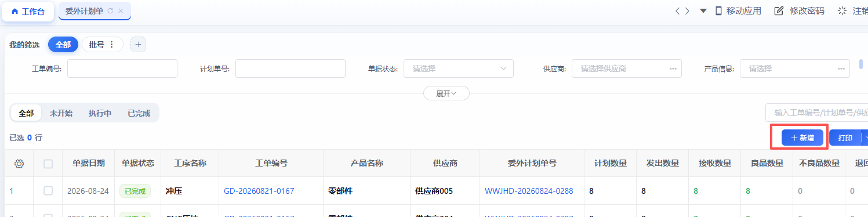Open the tab list dropdown triangle
The image size is (868, 217).
click(703, 11)
